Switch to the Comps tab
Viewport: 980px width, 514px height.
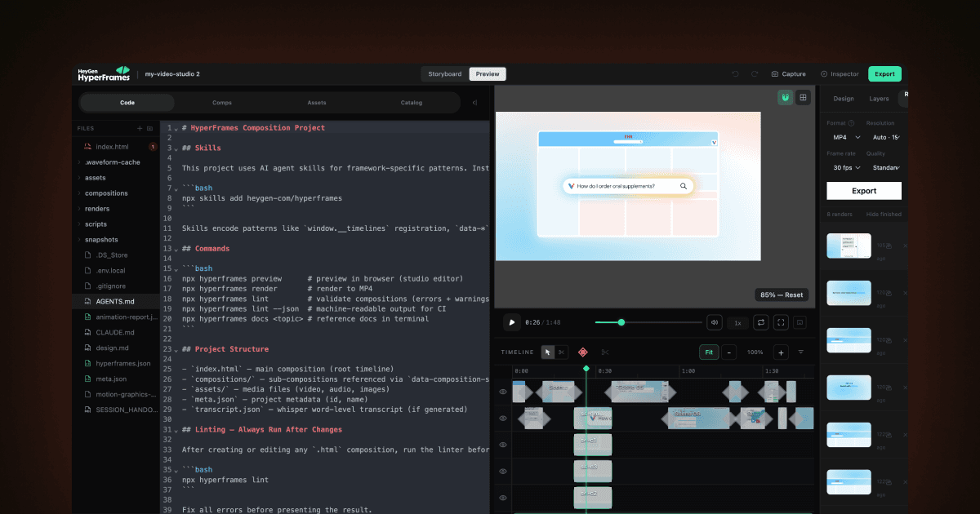(x=222, y=103)
